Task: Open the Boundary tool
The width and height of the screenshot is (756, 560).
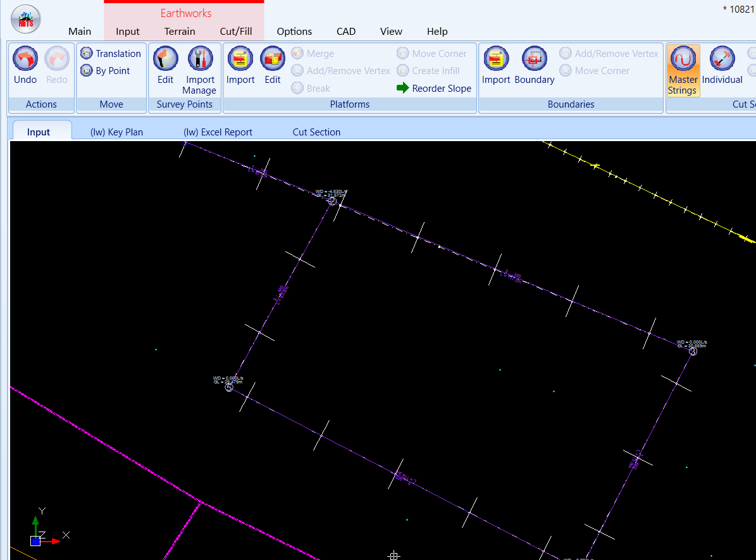Action: (534, 66)
